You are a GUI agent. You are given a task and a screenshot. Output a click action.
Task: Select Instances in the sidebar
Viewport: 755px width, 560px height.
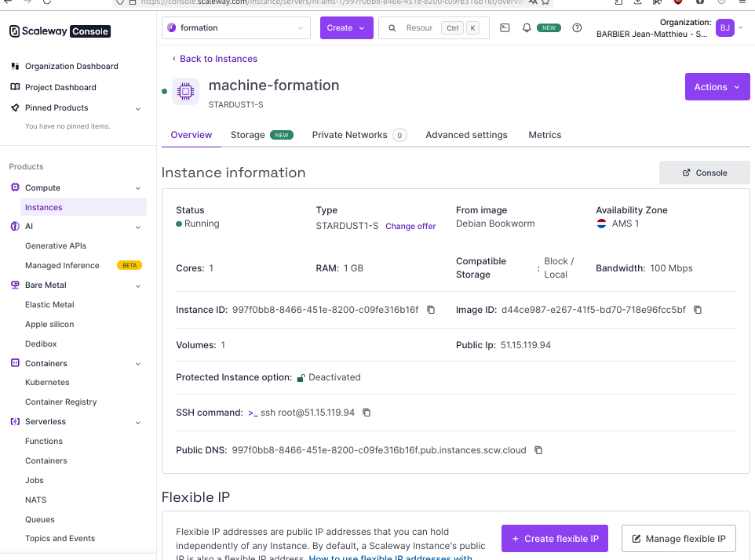pos(83,207)
